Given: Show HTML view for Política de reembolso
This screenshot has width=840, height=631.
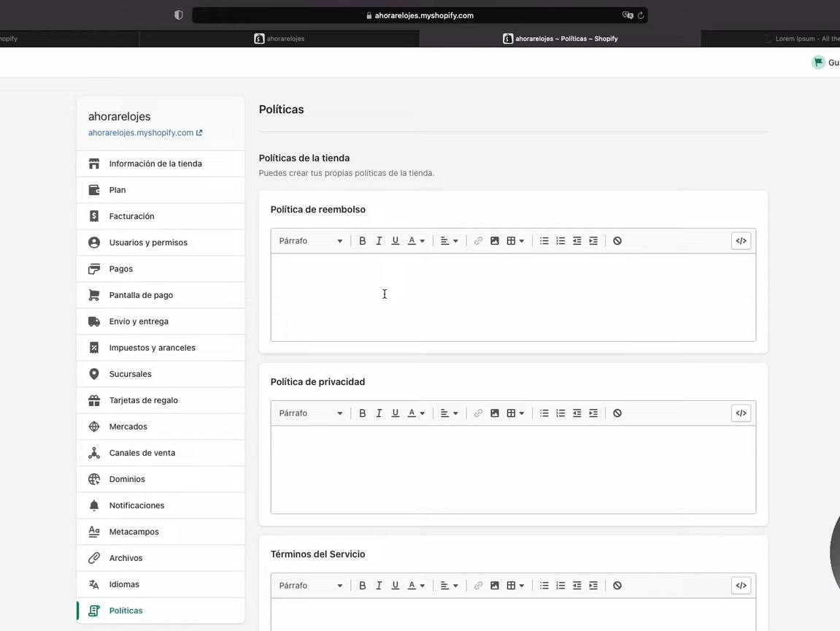Looking at the screenshot, I should click(x=741, y=241).
